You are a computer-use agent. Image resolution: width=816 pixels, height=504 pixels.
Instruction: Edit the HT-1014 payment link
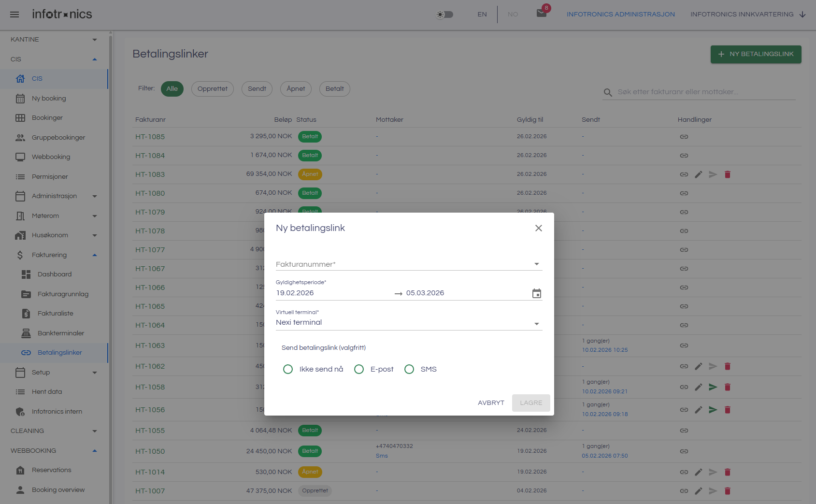699,472
